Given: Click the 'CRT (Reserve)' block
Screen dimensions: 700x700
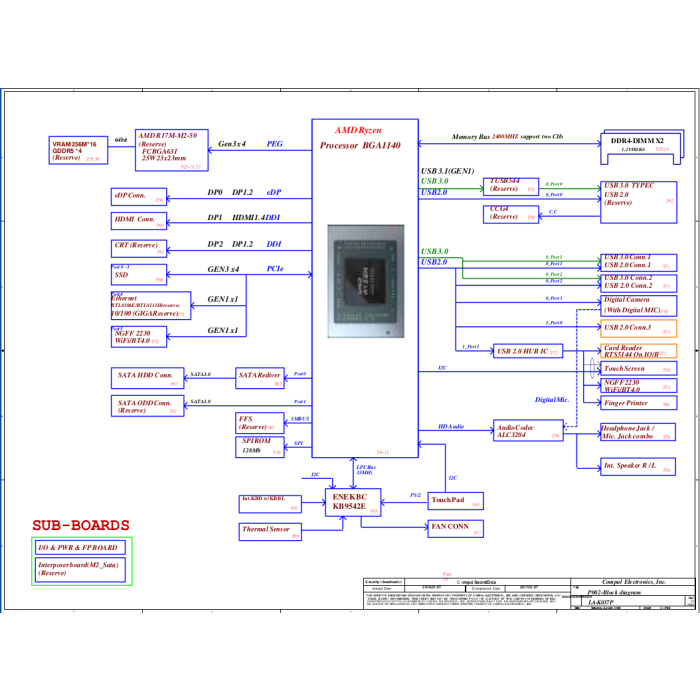Looking at the screenshot, I should point(139,249).
